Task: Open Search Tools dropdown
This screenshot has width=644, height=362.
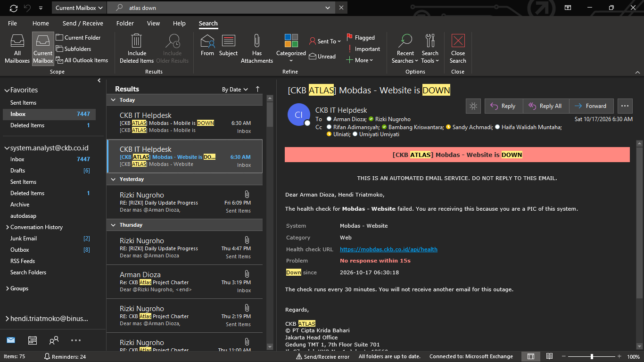Action: point(430,49)
